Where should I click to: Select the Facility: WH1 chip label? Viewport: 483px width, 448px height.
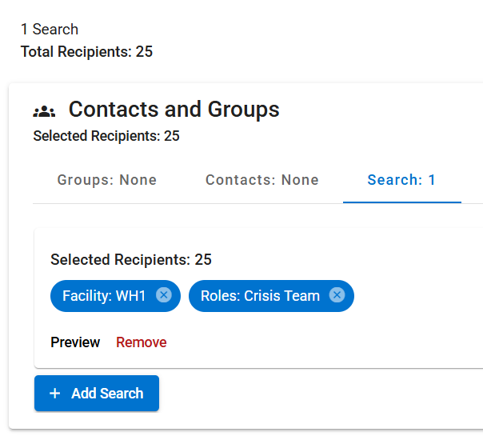pos(104,296)
